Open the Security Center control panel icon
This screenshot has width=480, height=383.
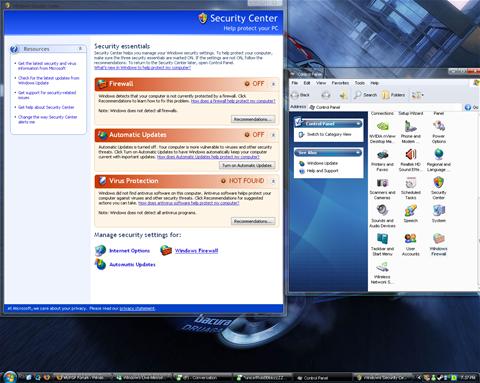point(439,188)
